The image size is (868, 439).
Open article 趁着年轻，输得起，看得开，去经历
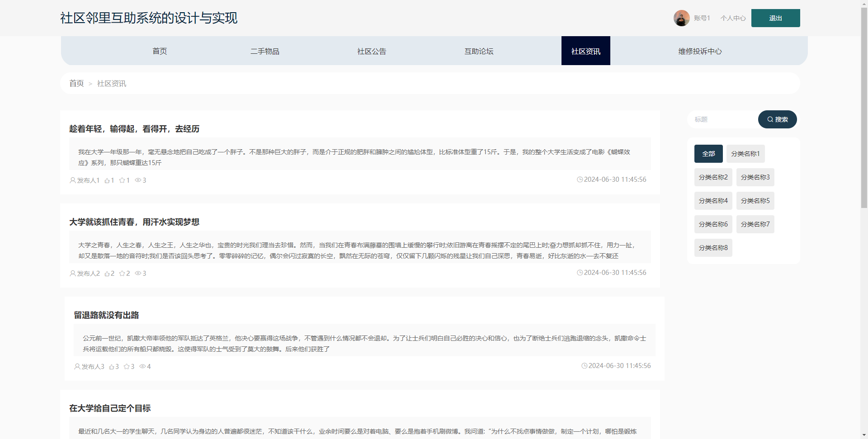coord(134,129)
